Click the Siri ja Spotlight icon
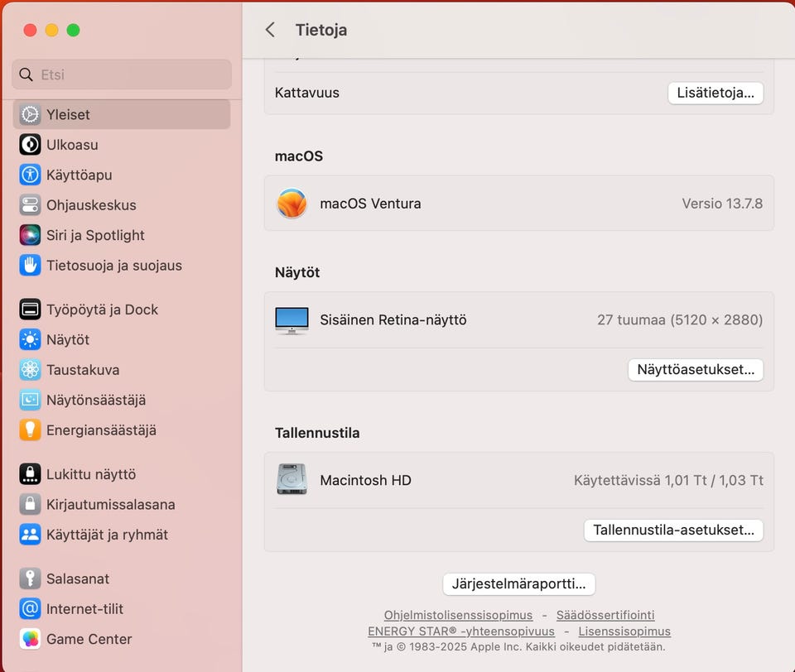 coord(30,235)
